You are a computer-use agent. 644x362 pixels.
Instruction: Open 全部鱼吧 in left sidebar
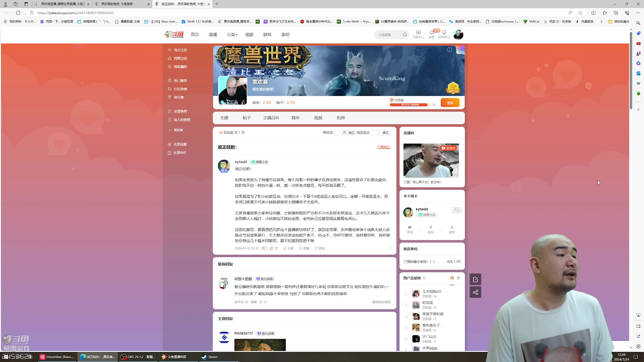pyautogui.click(x=177, y=111)
